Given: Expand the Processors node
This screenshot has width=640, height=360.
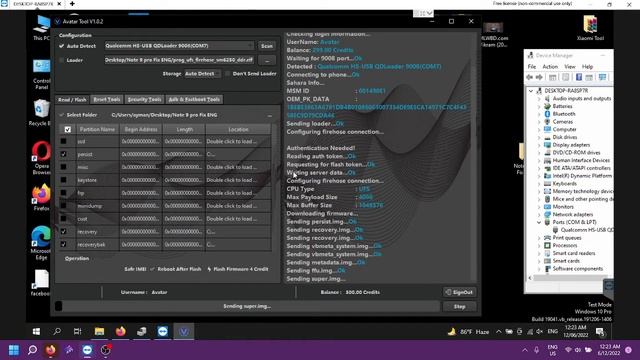Looking at the screenshot, I should click(x=539, y=246).
